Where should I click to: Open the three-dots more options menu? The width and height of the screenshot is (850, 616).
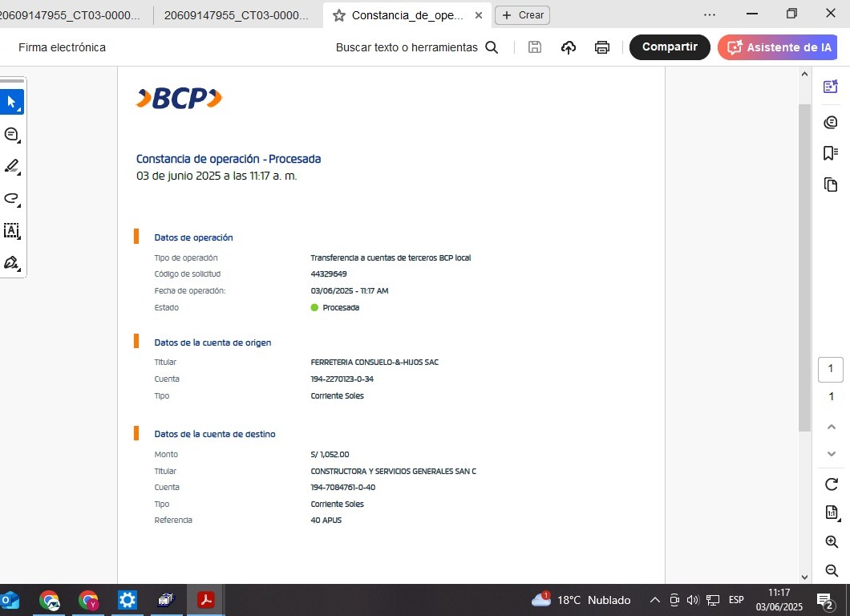pyautogui.click(x=710, y=14)
